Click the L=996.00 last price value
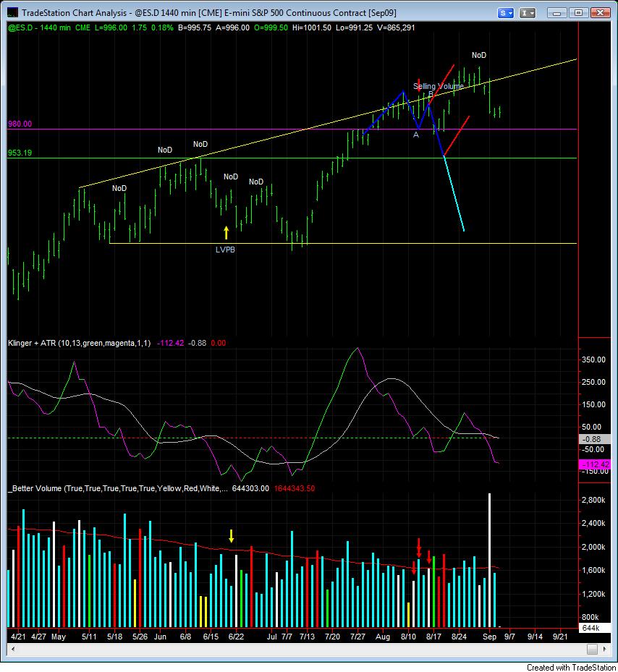The width and height of the screenshot is (618, 672). coord(111,28)
